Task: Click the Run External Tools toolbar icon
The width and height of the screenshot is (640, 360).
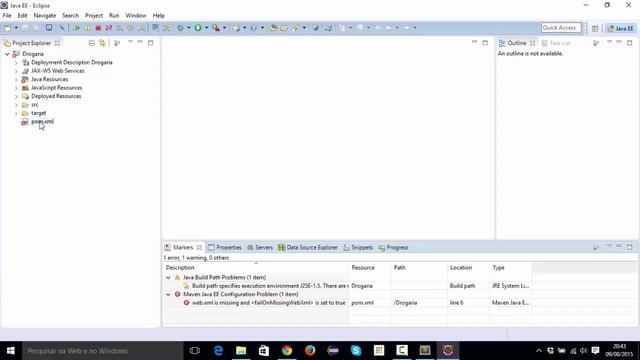Action: (216, 28)
